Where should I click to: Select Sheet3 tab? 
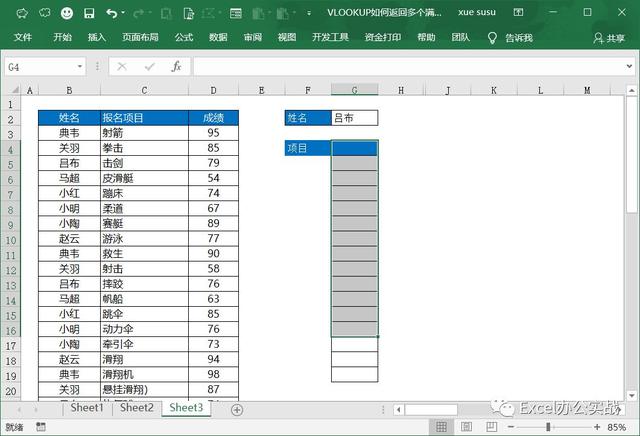pyautogui.click(x=186, y=407)
